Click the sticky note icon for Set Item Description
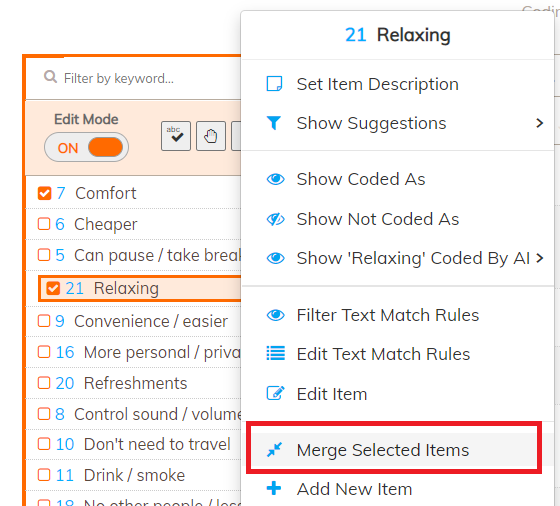 pyautogui.click(x=274, y=84)
